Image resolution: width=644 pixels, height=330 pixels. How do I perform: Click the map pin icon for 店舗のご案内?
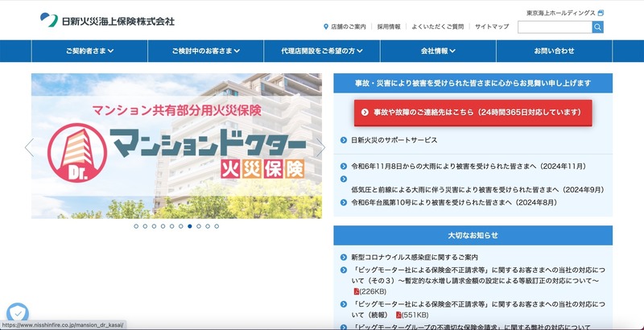click(325, 27)
